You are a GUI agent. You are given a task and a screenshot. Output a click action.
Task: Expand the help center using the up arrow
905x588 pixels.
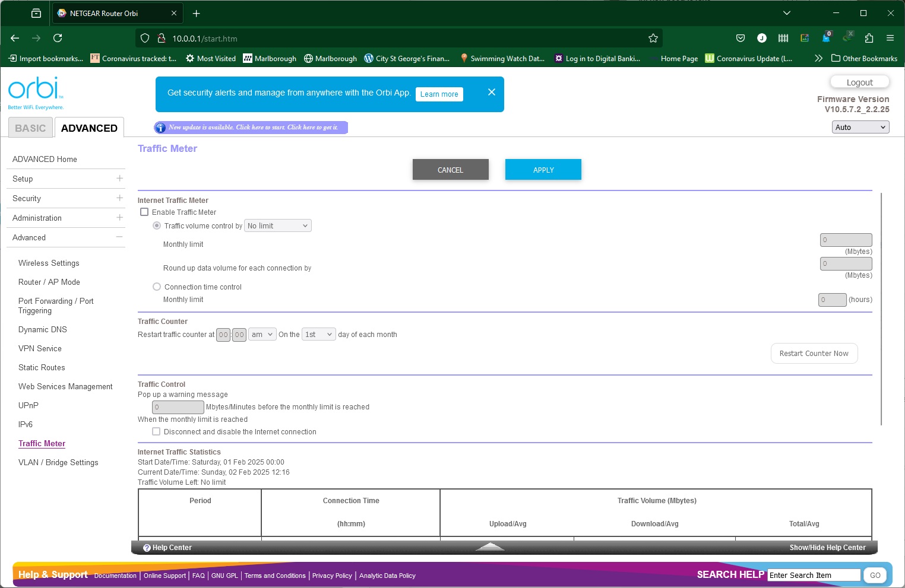[x=490, y=546]
